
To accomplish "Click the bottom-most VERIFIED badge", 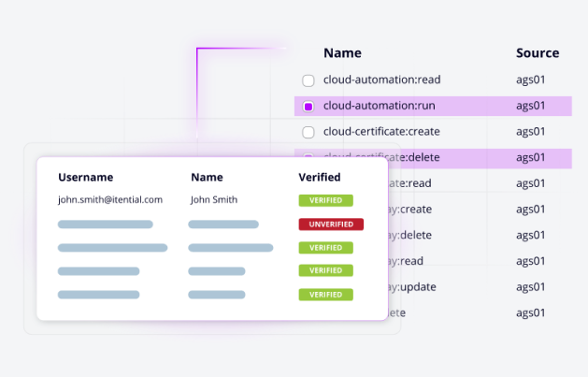I will [x=325, y=295].
